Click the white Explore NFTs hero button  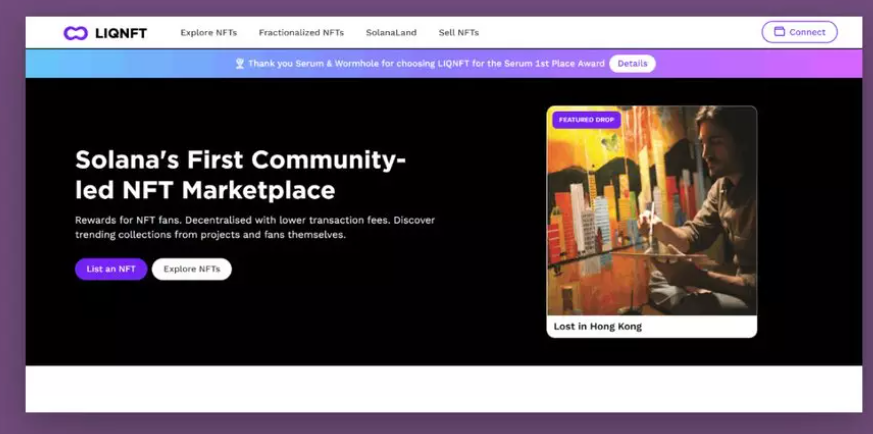pos(192,269)
